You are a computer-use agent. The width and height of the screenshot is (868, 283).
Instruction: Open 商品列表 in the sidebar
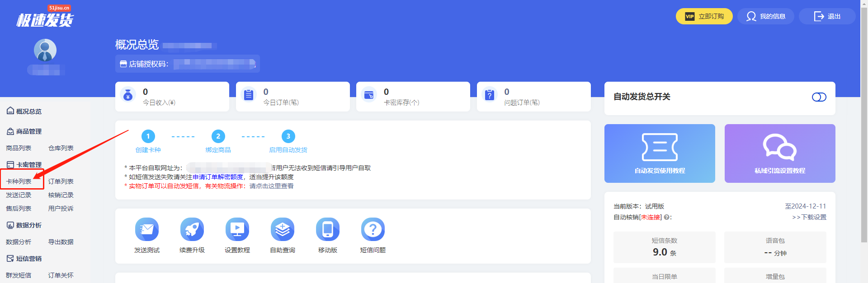tap(19, 148)
